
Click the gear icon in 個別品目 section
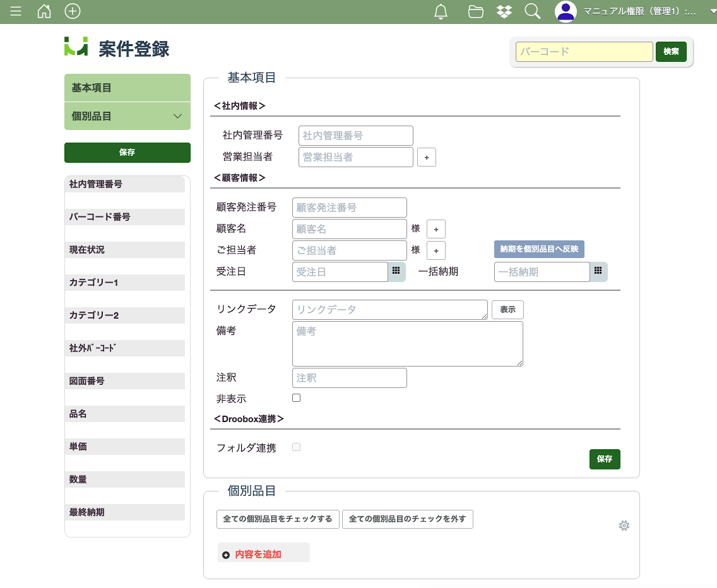point(624,526)
